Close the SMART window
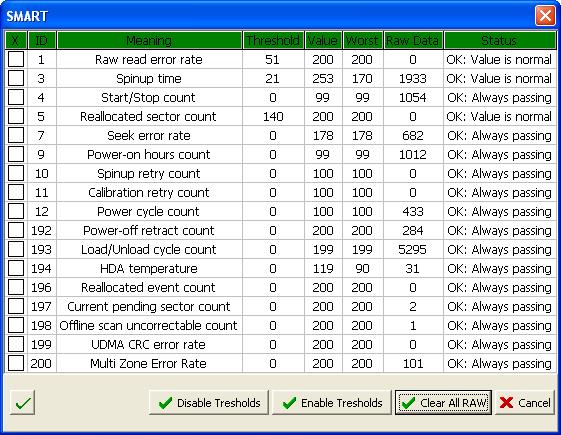561x435 pixels. point(545,16)
